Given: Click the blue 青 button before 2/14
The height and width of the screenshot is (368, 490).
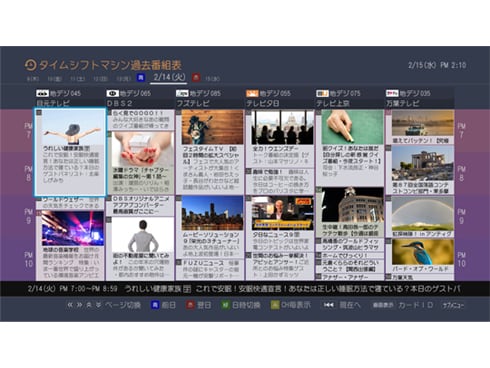Looking at the screenshot, I should (x=141, y=78).
